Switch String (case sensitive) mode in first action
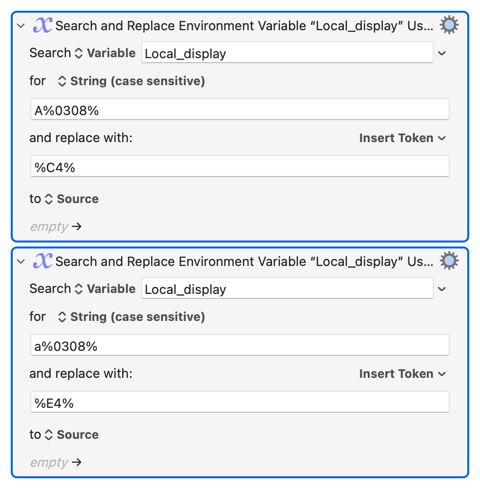 click(x=131, y=81)
